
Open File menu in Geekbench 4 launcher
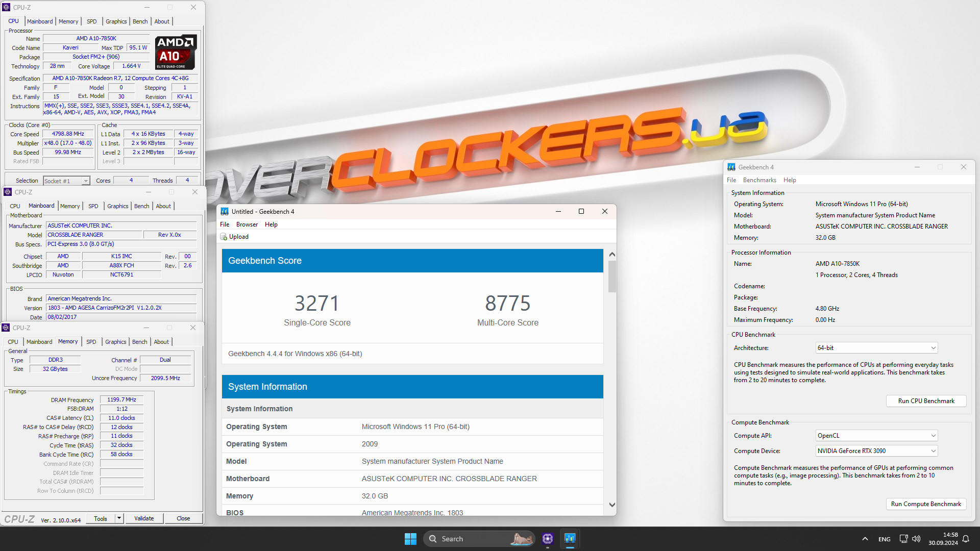[731, 180]
